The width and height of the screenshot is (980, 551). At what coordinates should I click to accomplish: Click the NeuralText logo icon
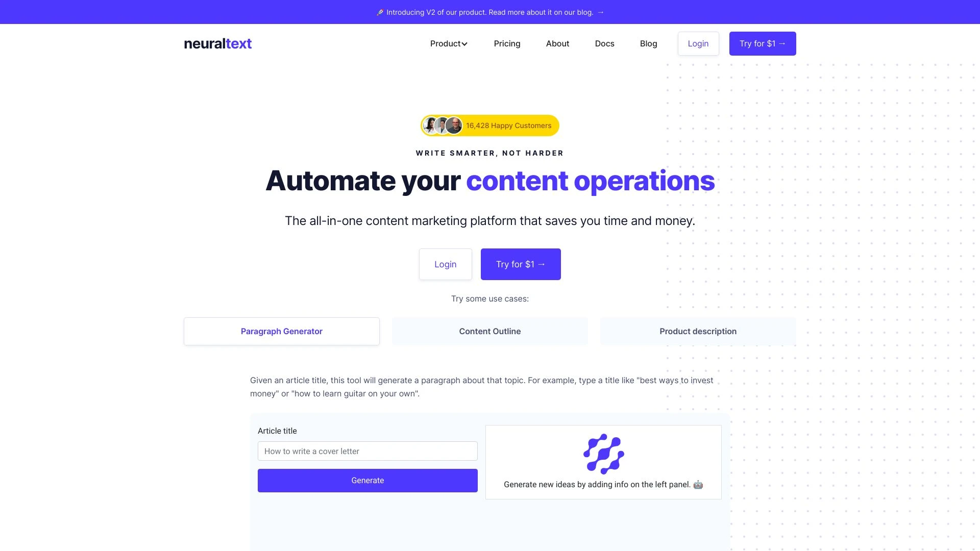pyautogui.click(x=217, y=44)
